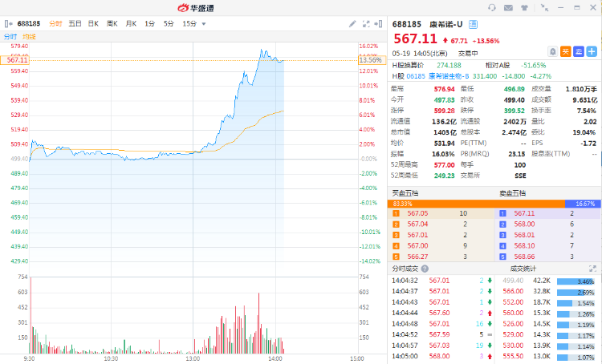Image resolution: width=602 pixels, height=364 pixels.
Task: Collapse the right quote panel icon
Action: [378, 24]
